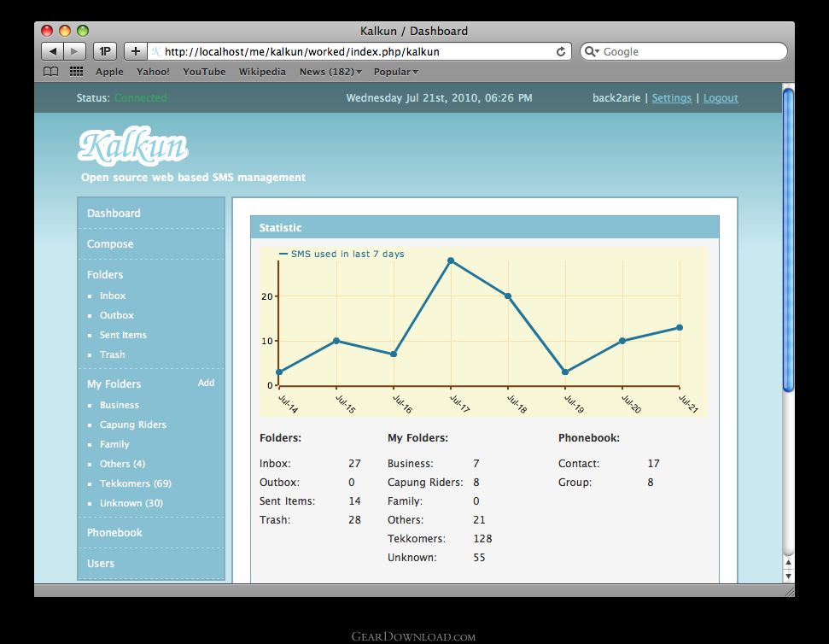Click the Jul-19 data point on chart
Viewport: 829px width, 644px height.
pos(565,372)
